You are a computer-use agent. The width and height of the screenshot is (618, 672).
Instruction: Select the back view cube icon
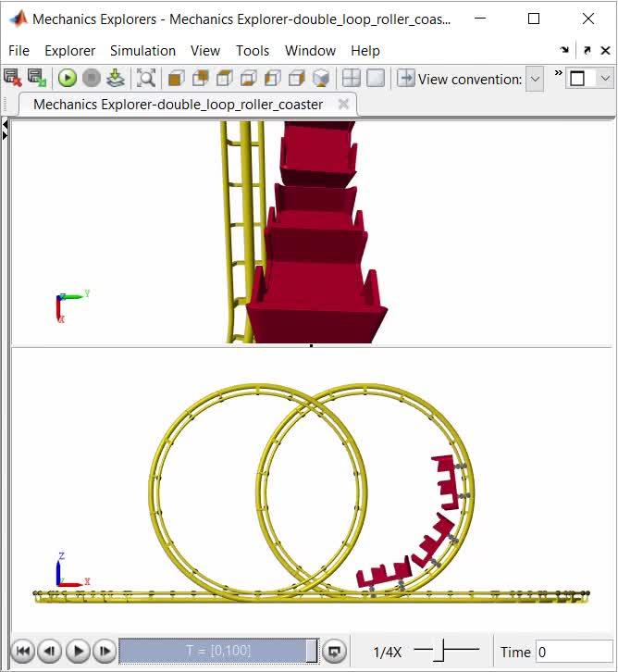coord(201,79)
